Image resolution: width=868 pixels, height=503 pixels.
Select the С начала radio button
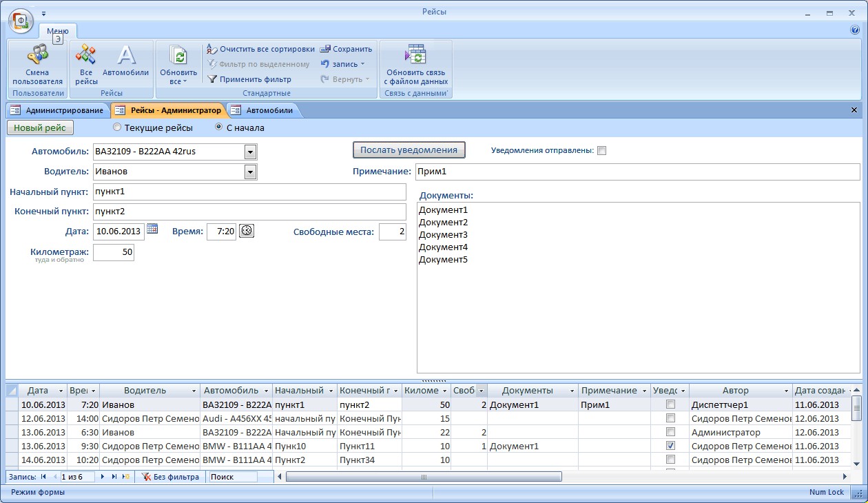219,127
